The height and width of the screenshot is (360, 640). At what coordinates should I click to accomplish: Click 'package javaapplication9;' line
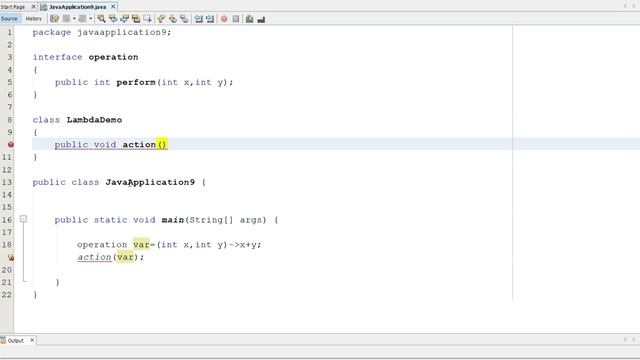[102, 32]
